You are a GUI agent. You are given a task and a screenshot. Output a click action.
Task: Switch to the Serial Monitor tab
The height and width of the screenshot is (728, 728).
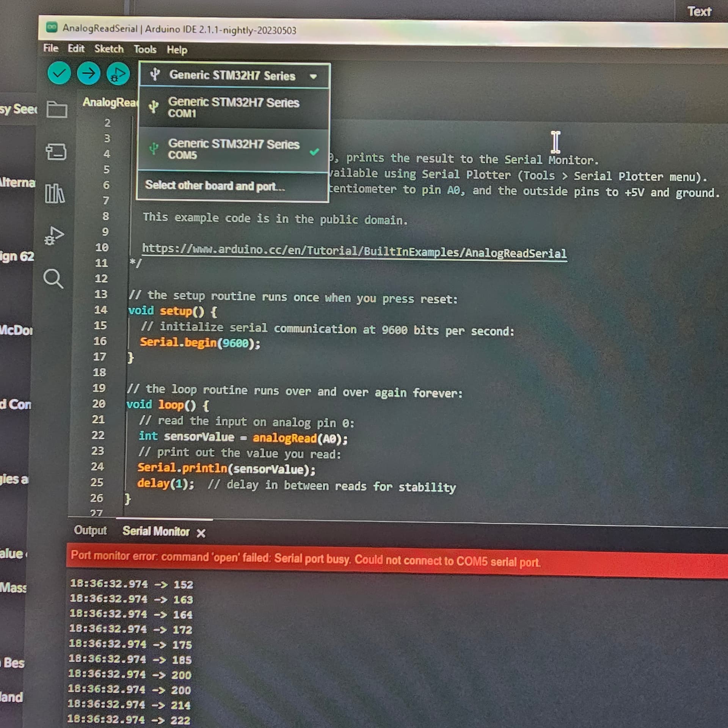156,531
